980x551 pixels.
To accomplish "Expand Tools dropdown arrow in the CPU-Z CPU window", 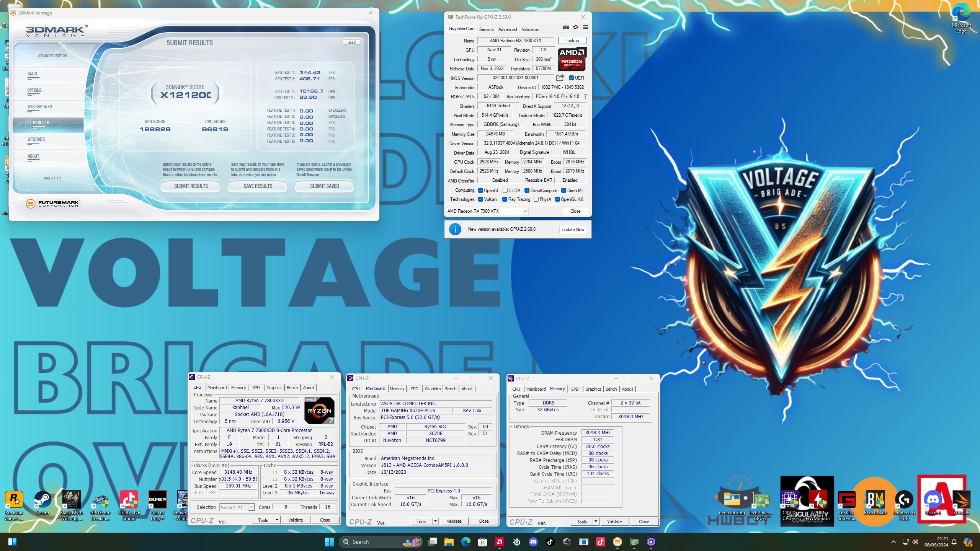I will (x=277, y=520).
